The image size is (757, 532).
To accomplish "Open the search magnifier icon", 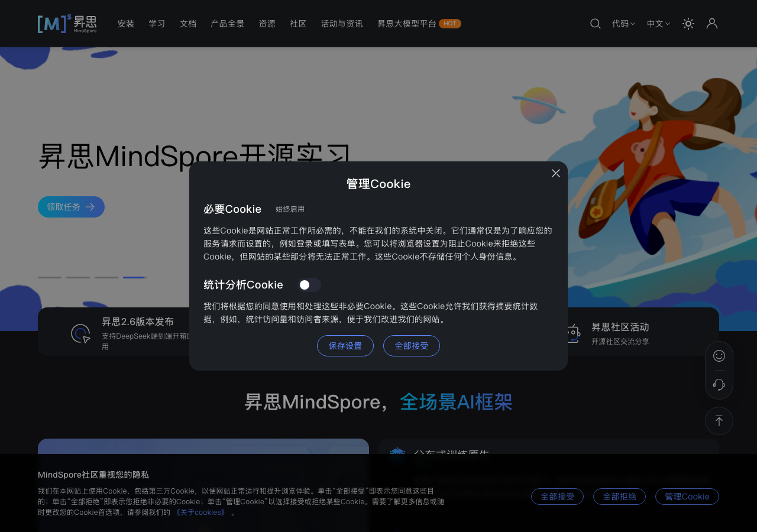I will tap(596, 24).
